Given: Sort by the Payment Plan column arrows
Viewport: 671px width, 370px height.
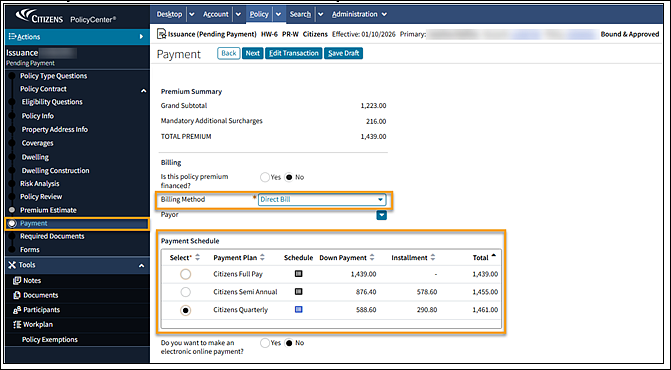Looking at the screenshot, I should pos(262,258).
